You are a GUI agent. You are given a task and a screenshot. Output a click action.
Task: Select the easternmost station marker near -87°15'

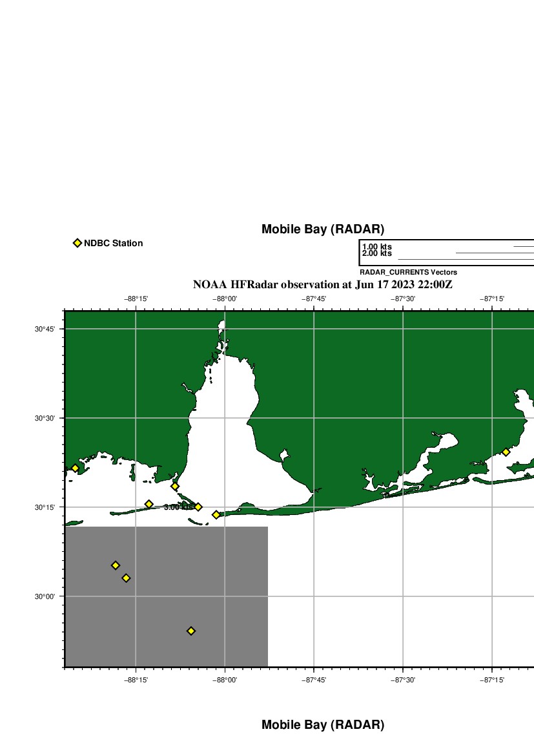(506, 452)
